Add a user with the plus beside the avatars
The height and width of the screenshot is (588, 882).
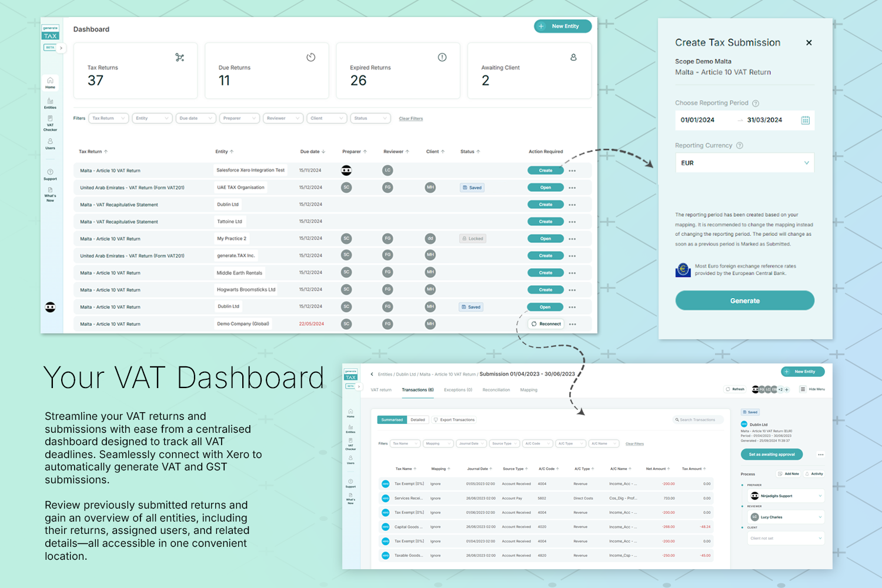pyautogui.click(x=787, y=389)
